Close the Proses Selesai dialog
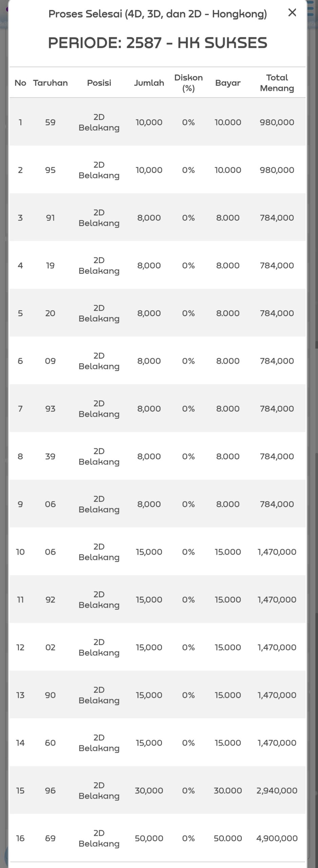This screenshot has width=318, height=868. (x=292, y=13)
